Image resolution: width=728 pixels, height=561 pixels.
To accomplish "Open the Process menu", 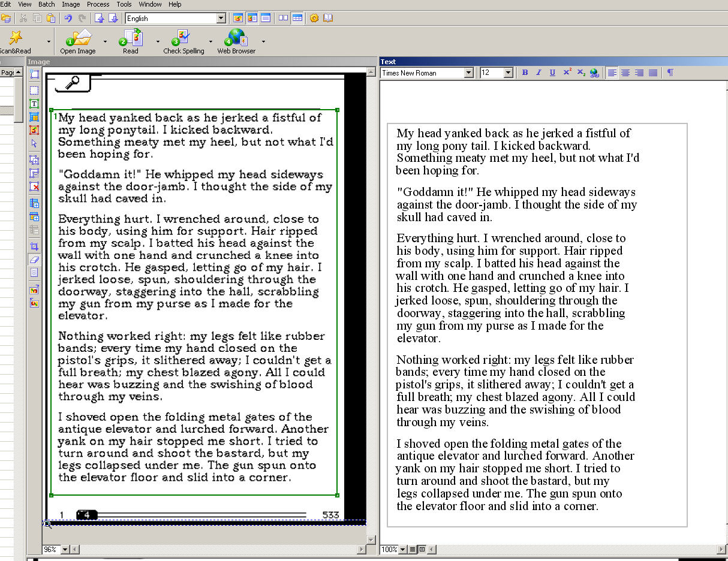I will pos(98,4).
